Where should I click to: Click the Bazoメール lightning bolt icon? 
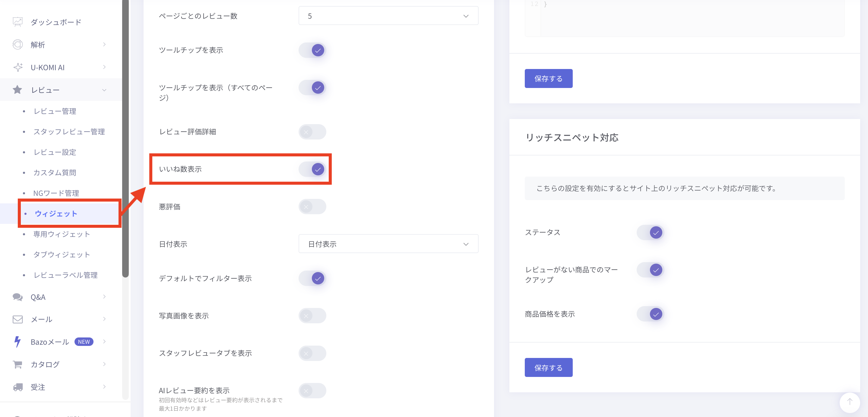click(x=17, y=342)
